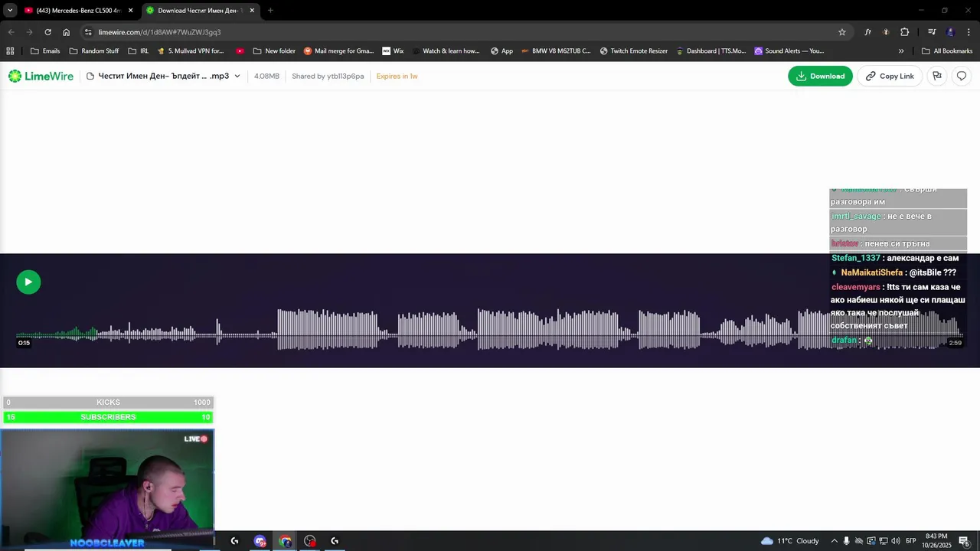Open the Emails bookmark folder
The image size is (980, 551).
45,51
